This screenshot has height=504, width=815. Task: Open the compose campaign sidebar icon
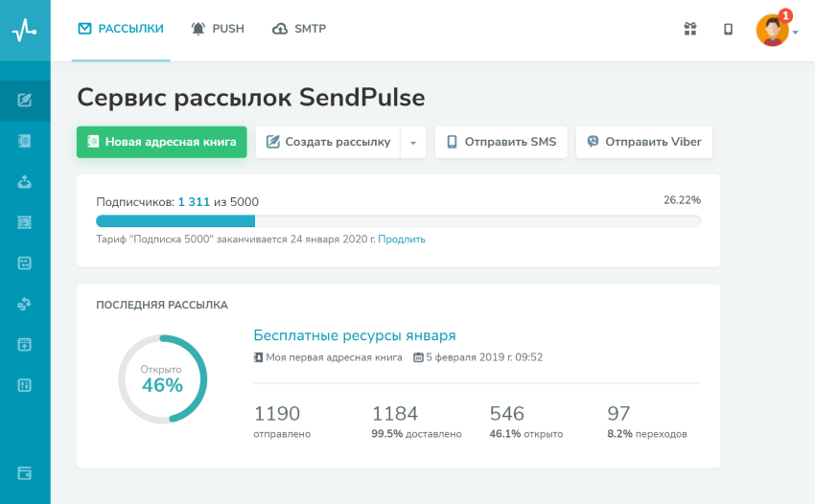point(25,100)
